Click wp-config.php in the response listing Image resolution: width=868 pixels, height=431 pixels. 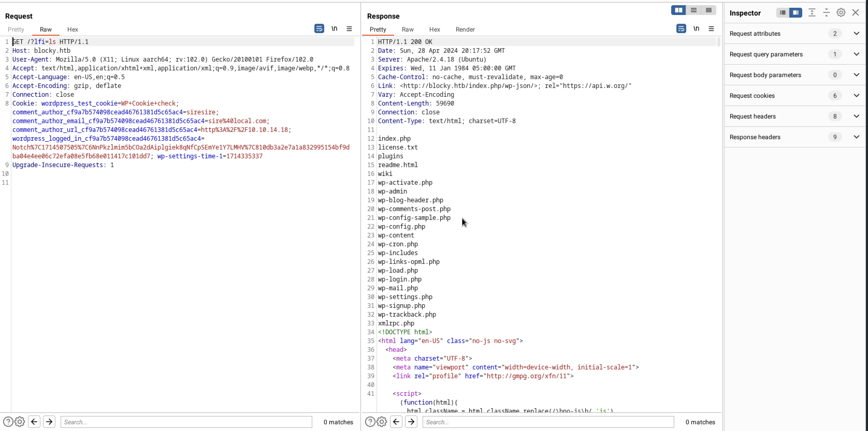coord(401,227)
